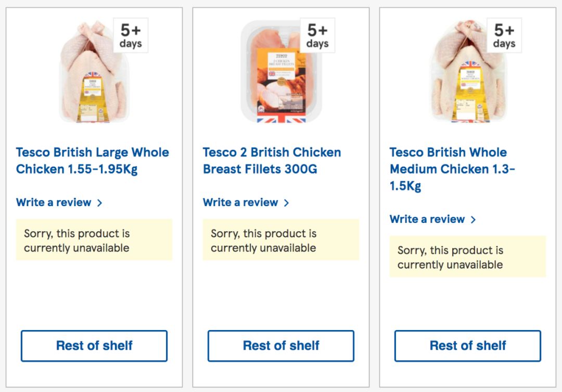Click chevron beside Medium Chicken review link
Image resolution: width=562 pixels, height=392 pixels.
pyautogui.click(x=473, y=220)
